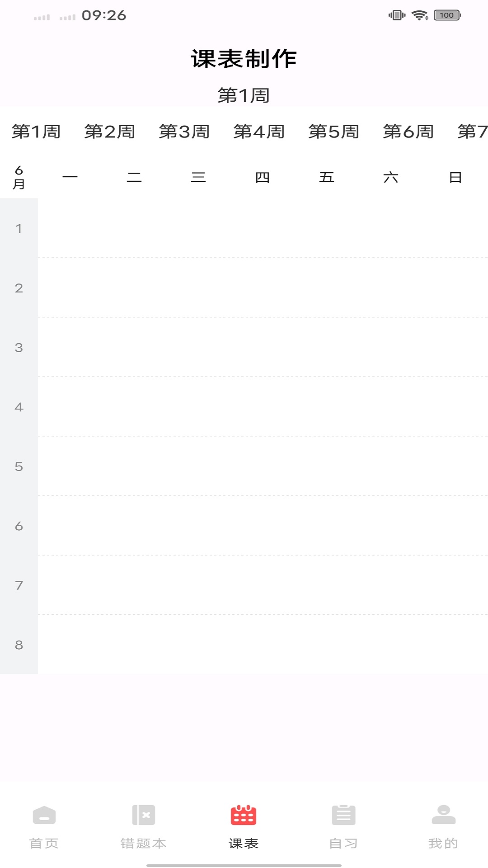The width and height of the screenshot is (488, 868).
Task: Tap the 日 Sunday column header
Action: pyautogui.click(x=455, y=177)
